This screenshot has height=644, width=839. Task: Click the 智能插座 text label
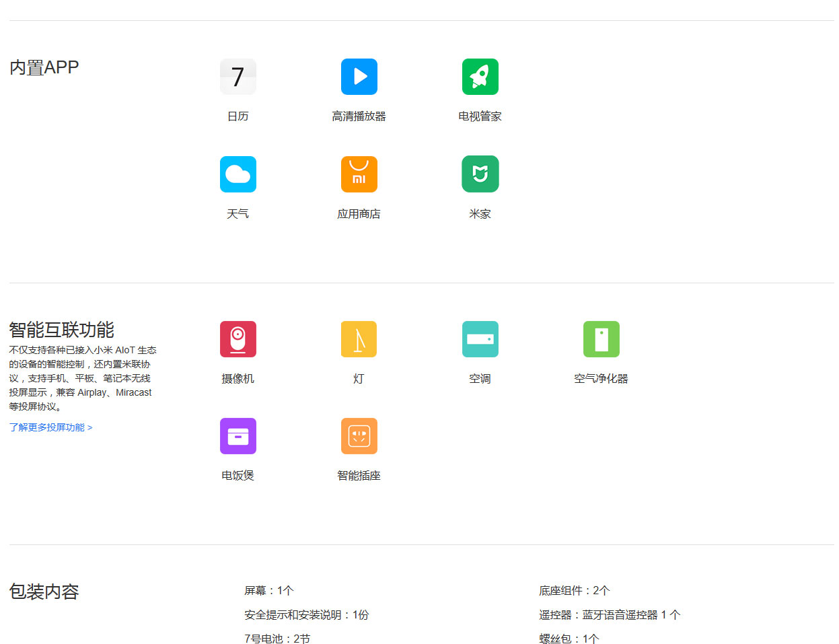(359, 476)
